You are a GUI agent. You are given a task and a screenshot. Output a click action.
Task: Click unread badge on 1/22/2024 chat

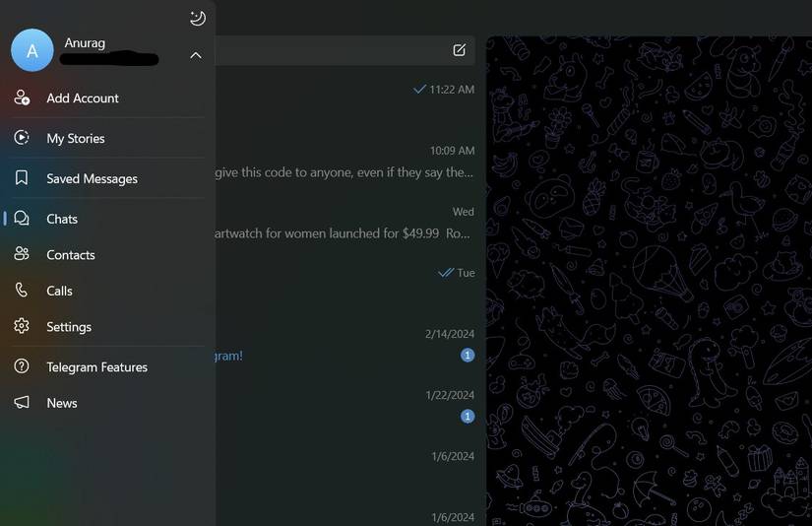coord(468,416)
